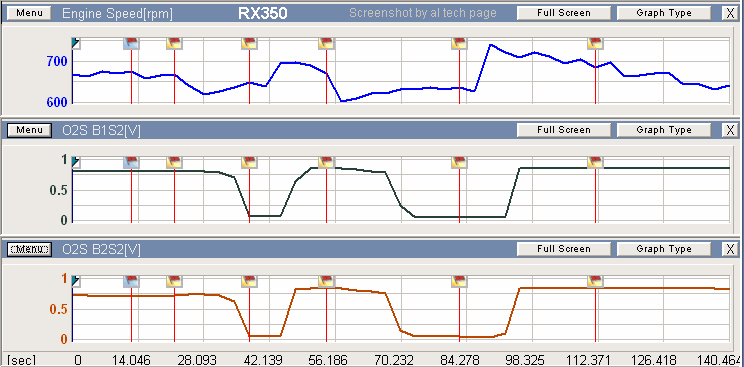Open the Menu for O2S B2S2 graph

tap(29, 249)
